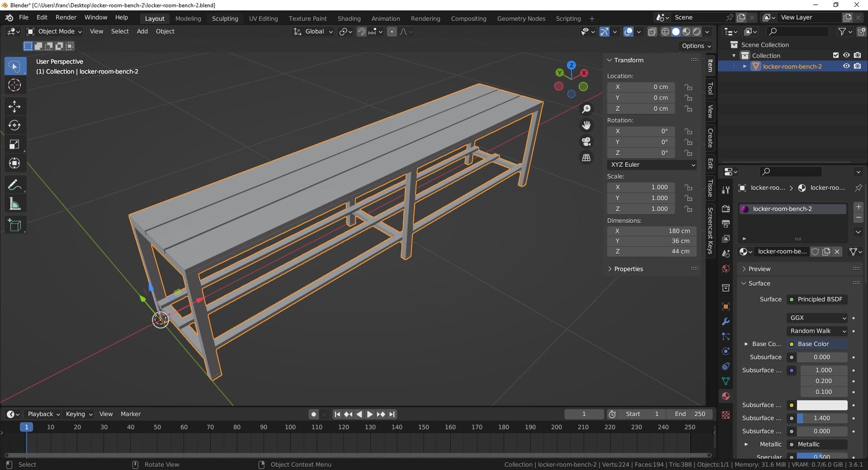This screenshot has width=868, height=470.
Task: Toggle camera view in the viewport
Action: click(x=586, y=141)
